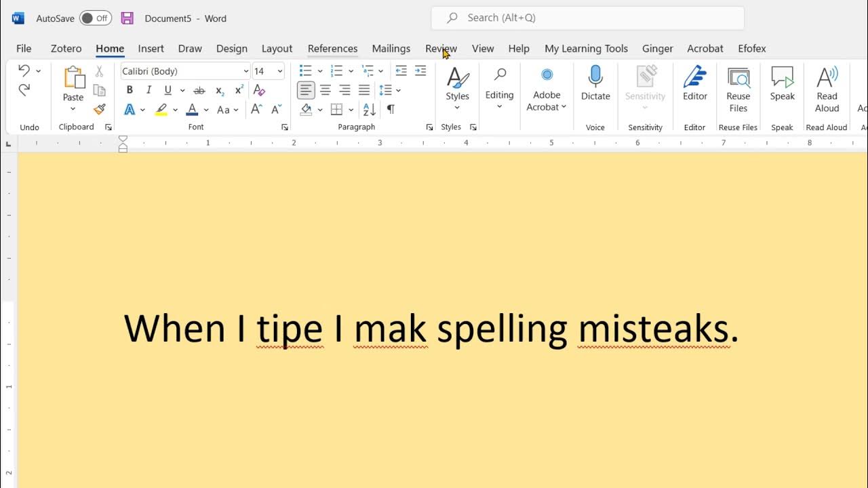Click the Speak icon
Viewport: 868px width, 488px height.
[x=782, y=84]
